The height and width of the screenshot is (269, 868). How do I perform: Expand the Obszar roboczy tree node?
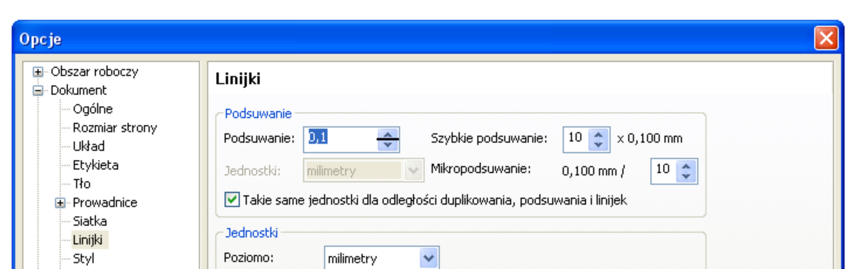[38, 72]
